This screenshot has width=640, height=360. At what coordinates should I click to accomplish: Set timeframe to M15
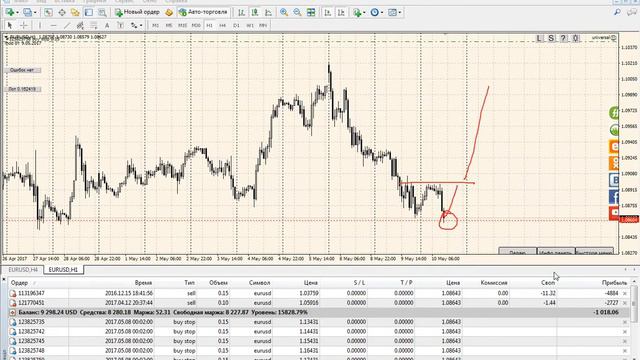182,25
